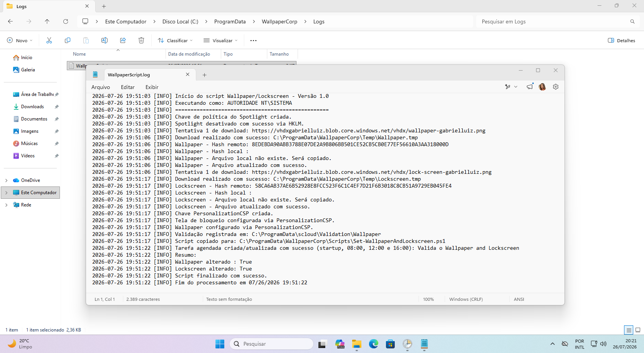Click the taskbar Pesquisar search box

tap(272, 344)
